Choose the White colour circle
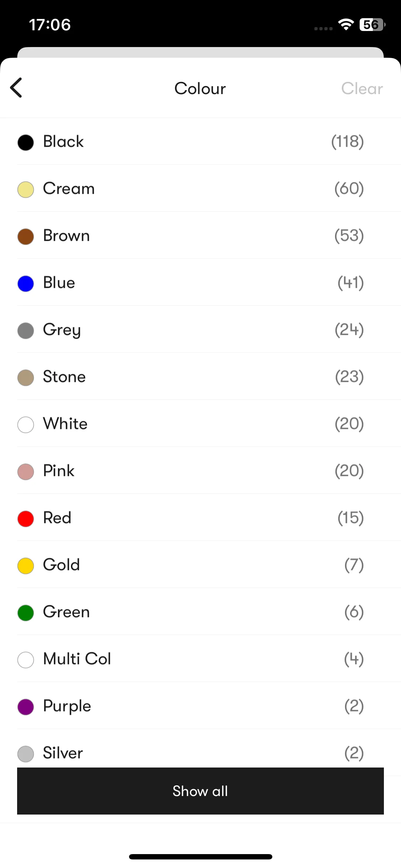Screen dimensions: 401x868 (26, 425)
